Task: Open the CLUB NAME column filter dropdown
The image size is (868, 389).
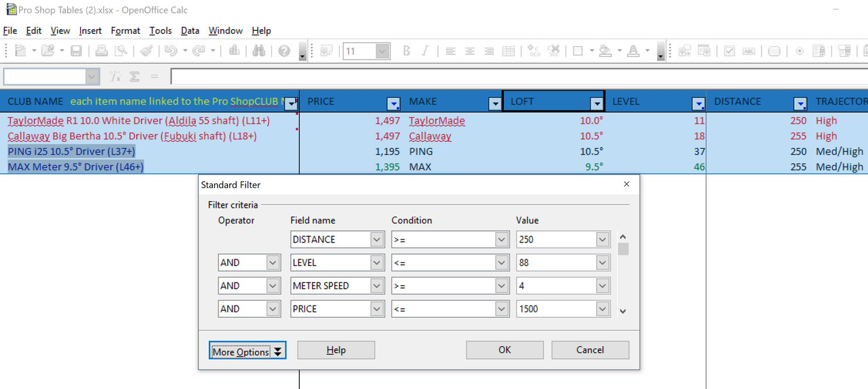Action: (x=291, y=104)
